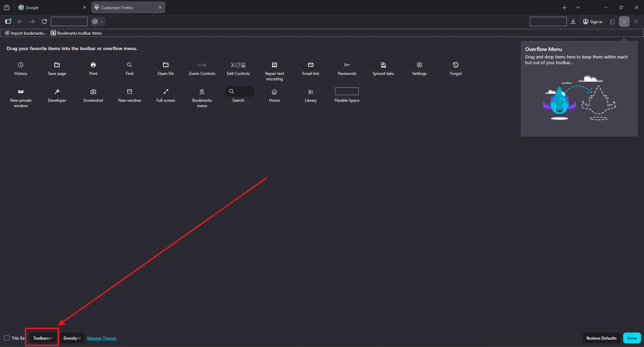Click the Restore Defaults button
Viewport: 644px width, 347px height.
[601, 338]
